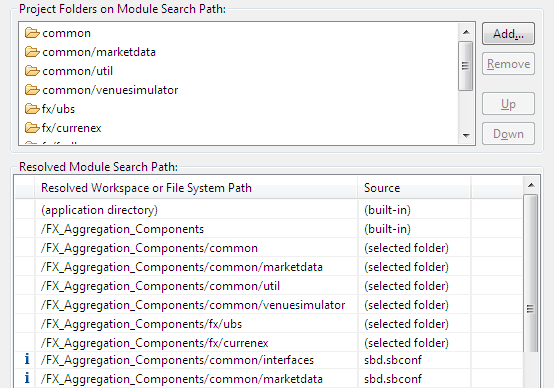Click the fx/currenex folder icon
This screenshot has height=388, width=554.
[32, 128]
